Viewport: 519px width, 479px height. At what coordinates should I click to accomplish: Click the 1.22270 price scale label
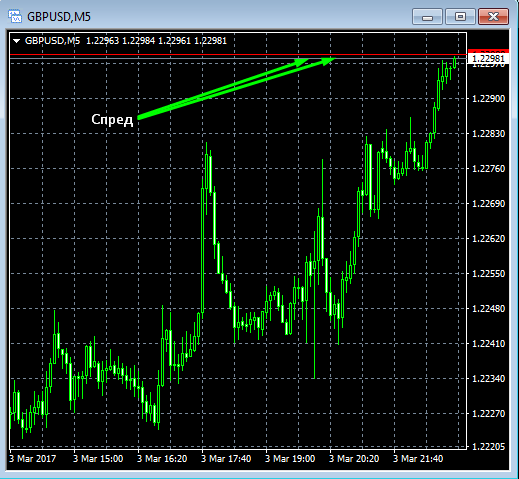pos(488,414)
